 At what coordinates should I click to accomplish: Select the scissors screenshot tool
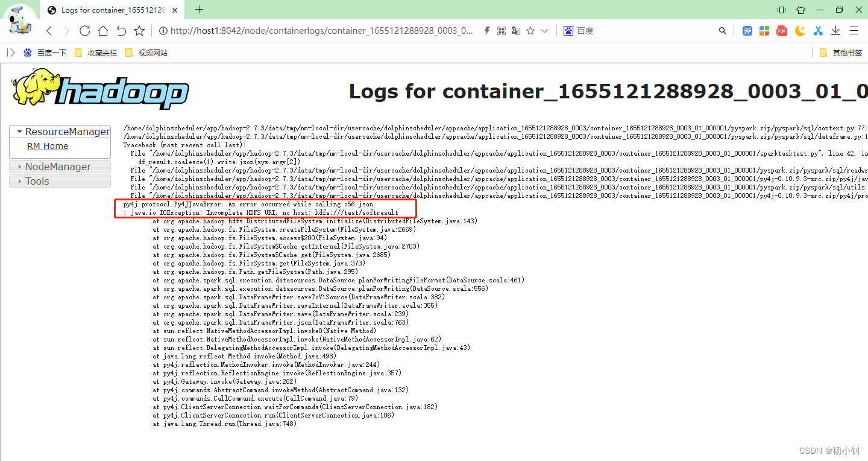(x=818, y=30)
